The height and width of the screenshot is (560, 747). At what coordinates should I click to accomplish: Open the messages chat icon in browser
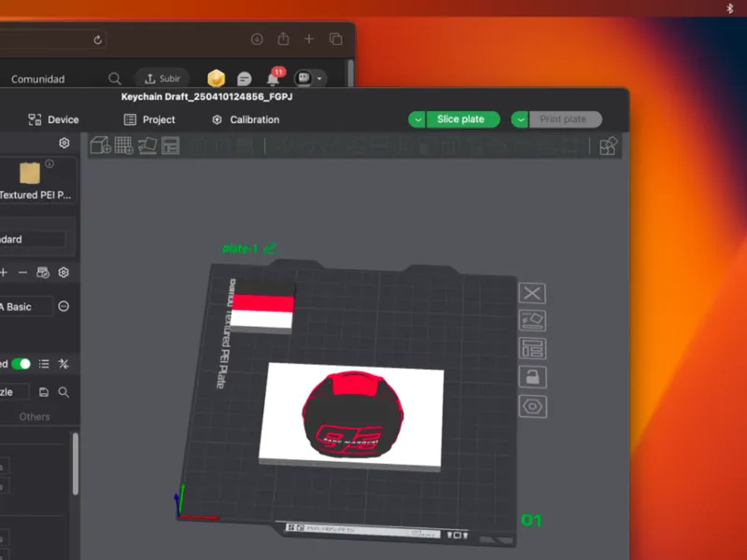[x=244, y=78]
